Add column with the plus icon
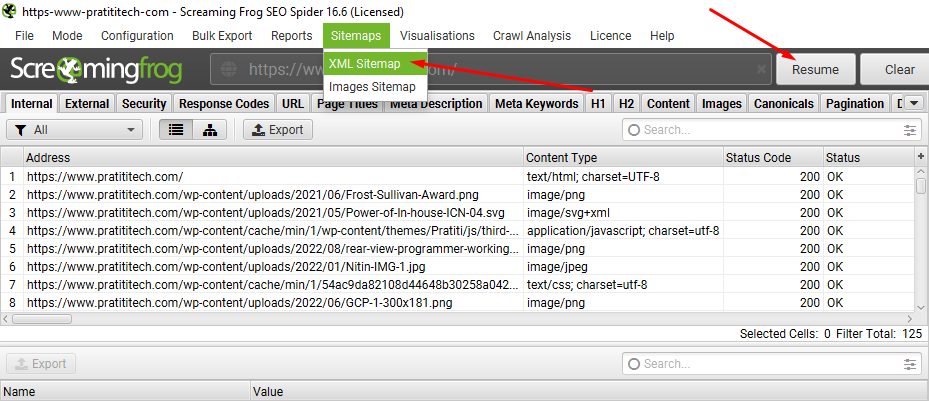This screenshot has height=401, width=929. point(921,156)
